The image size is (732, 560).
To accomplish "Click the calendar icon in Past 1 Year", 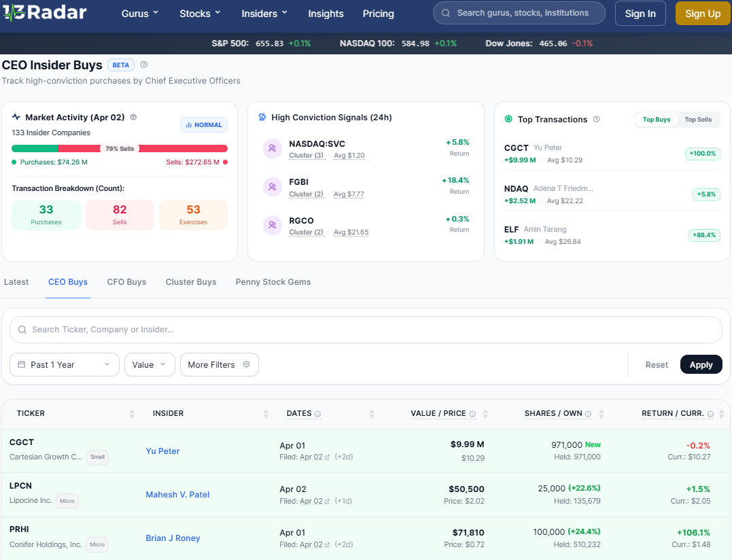I will [22, 364].
